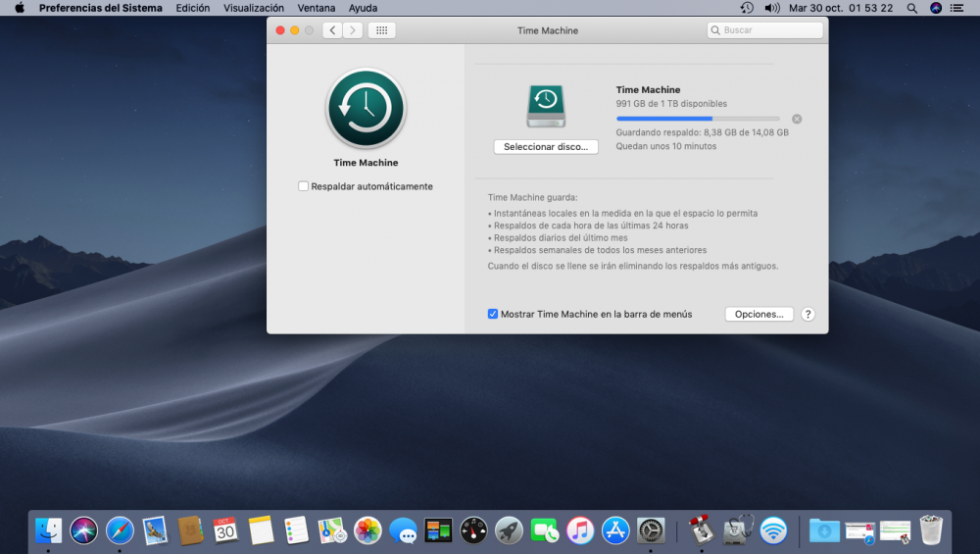980x554 pixels.
Task: Cancel the backup with the progress bar X
Action: pos(797,119)
